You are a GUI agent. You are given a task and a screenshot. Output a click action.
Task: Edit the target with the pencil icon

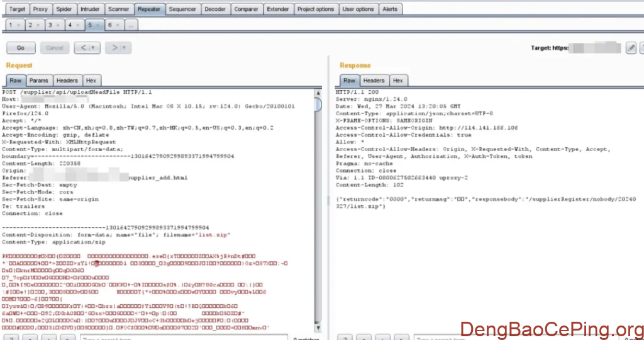pyautogui.click(x=631, y=48)
